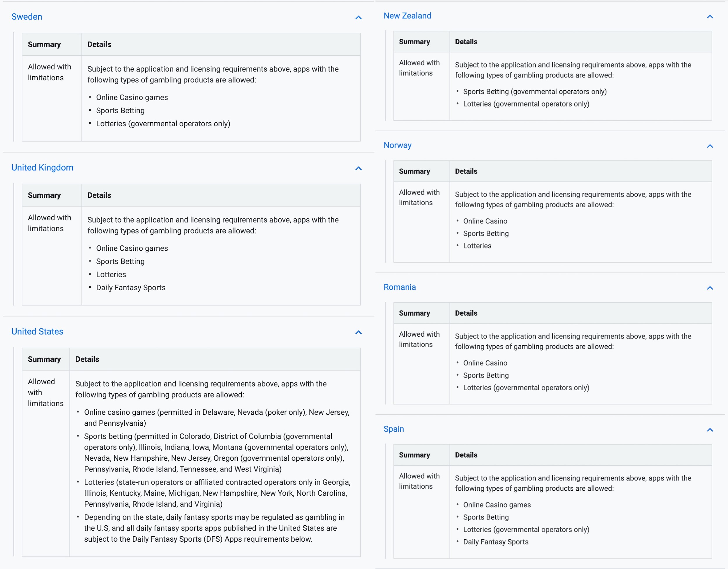Click the up-arrow icon next to Norway

point(710,146)
